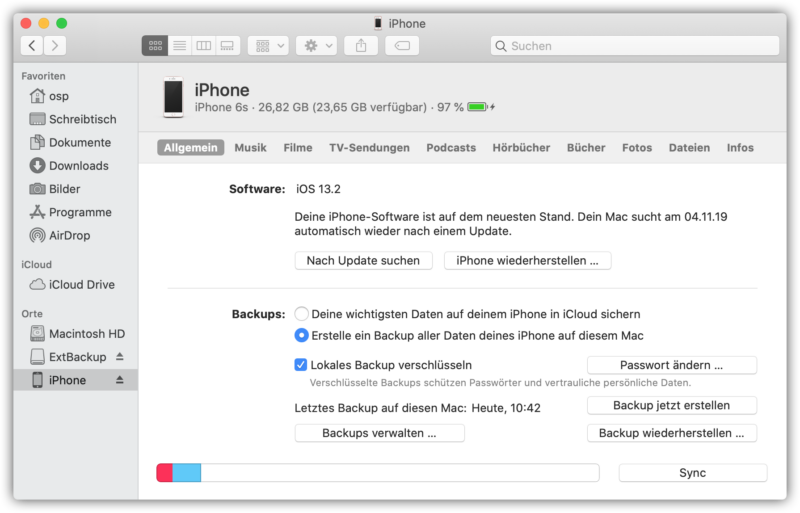Open the gear action dropdown menu
Image resolution: width=800 pixels, height=513 pixels.
(316, 46)
